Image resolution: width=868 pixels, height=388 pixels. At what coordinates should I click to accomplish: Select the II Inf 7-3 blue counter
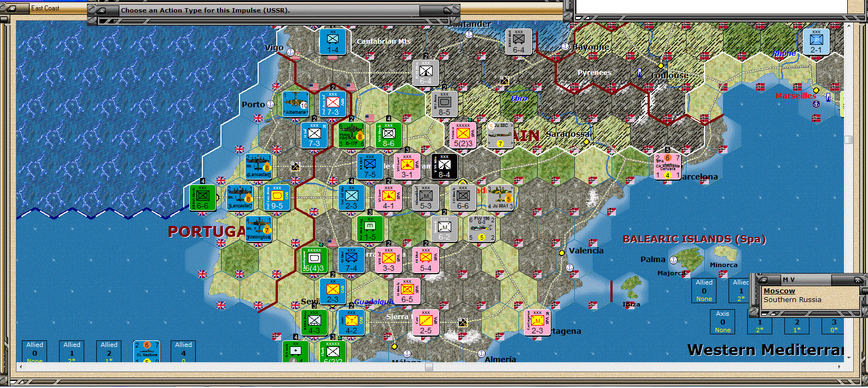(x=314, y=135)
